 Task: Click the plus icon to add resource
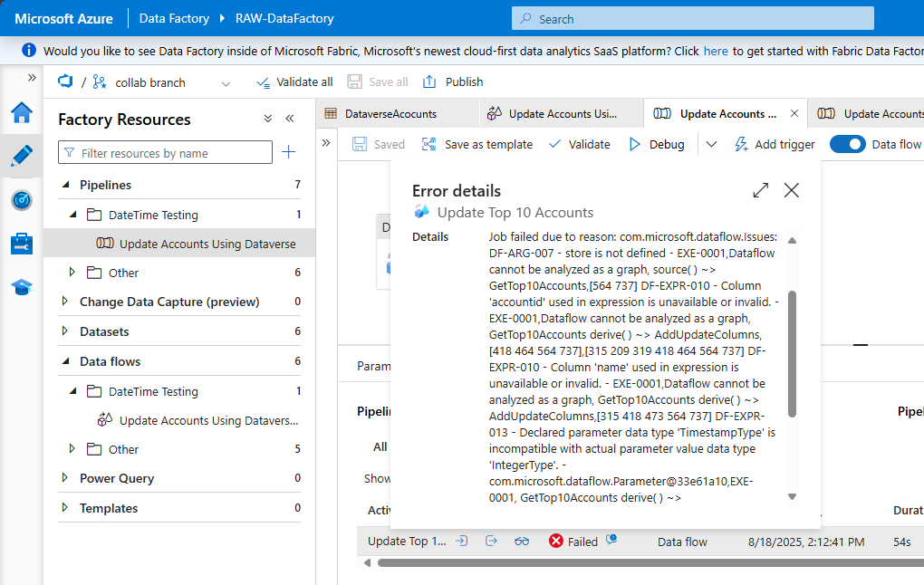click(x=289, y=152)
